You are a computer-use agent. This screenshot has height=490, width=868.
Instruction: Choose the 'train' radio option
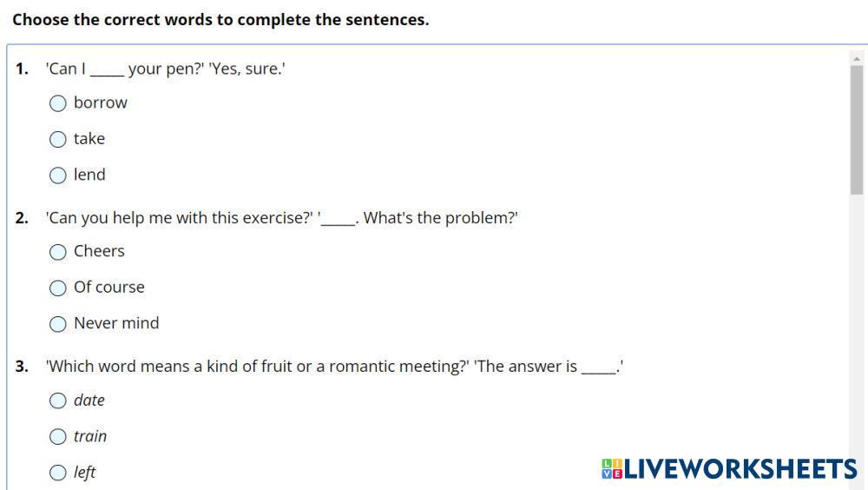[x=58, y=436]
